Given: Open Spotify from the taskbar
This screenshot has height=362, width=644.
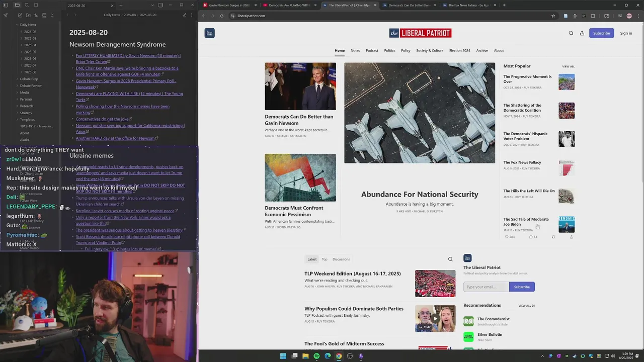Looking at the screenshot, I should click(316, 356).
